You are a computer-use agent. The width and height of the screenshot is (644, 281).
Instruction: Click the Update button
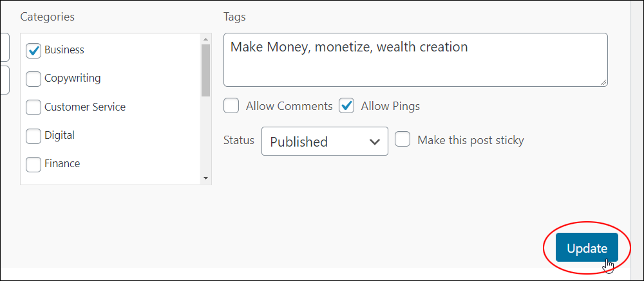click(x=587, y=248)
